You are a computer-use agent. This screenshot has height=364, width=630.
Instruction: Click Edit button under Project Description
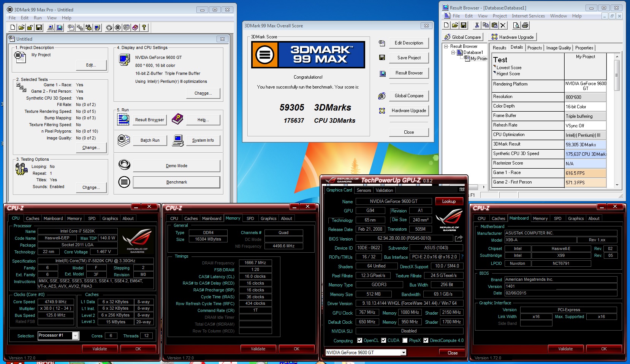tap(91, 65)
